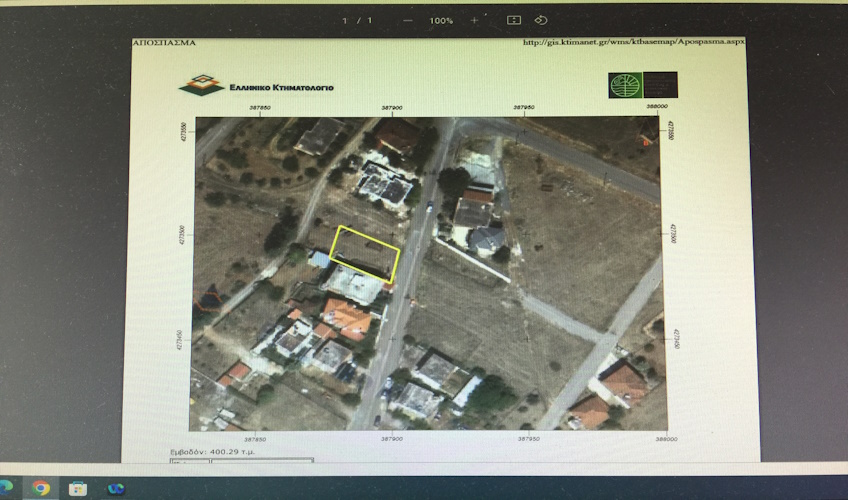Viewport: 848px width, 500px height.
Task: Click the gis.ktimanet.gr URL in page header
Action: [x=634, y=43]
